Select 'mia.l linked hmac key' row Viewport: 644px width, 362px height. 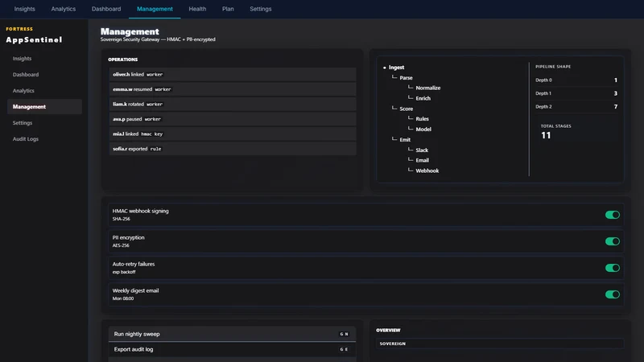(233, 134)
